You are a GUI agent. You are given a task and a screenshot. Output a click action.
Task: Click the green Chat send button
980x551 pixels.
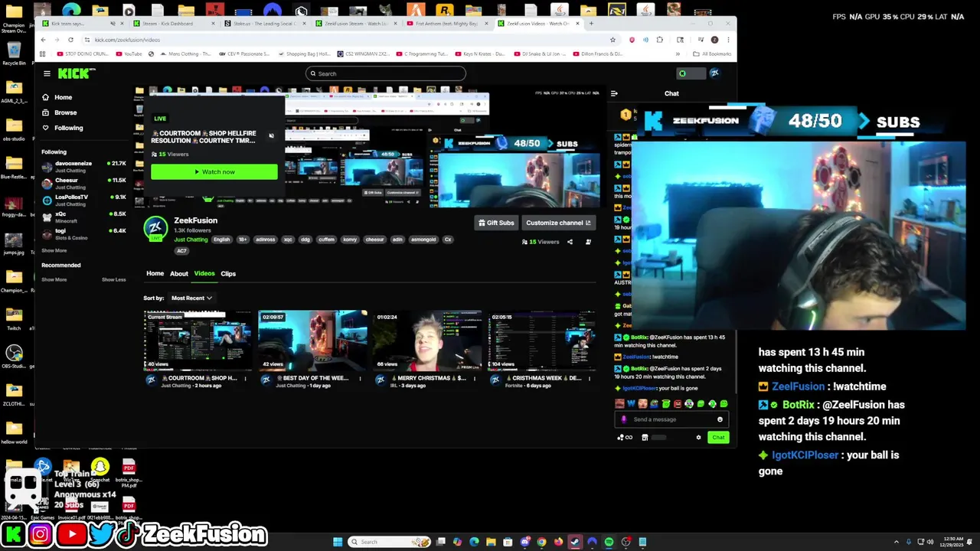(x=717, y=437)
